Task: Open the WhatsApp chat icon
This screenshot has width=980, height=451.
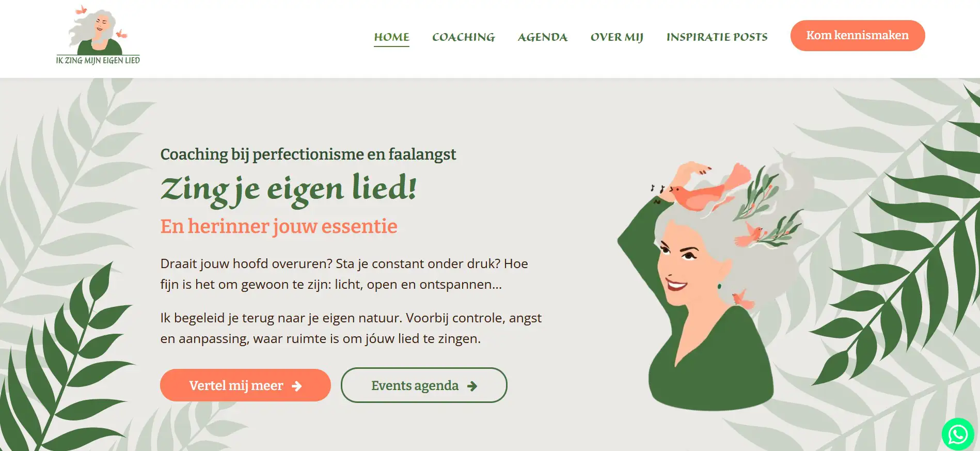Action: click(958, 434)
